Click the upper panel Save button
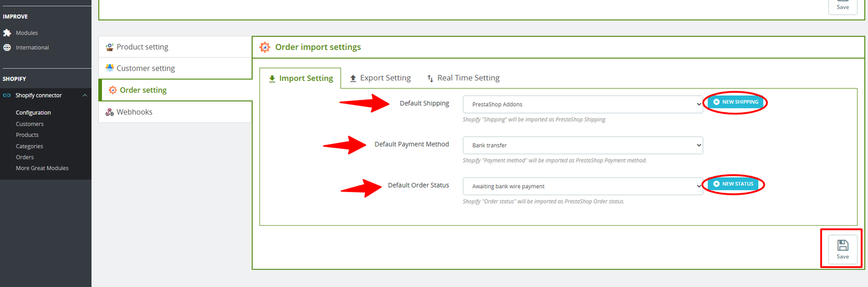 click(x=843, y=7)
